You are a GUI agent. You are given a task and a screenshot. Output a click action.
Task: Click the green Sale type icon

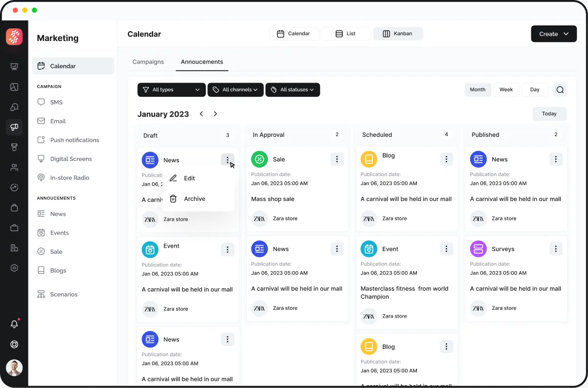tap(260, 159)
